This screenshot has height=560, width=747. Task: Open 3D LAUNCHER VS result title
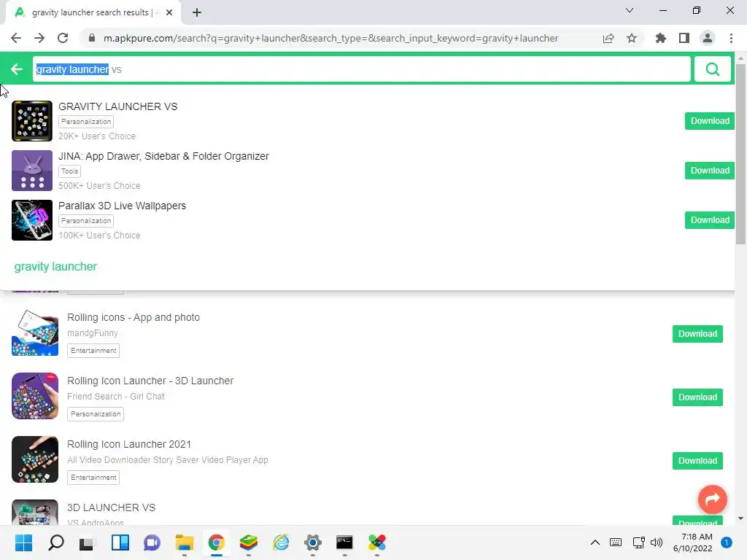(111, 507)
